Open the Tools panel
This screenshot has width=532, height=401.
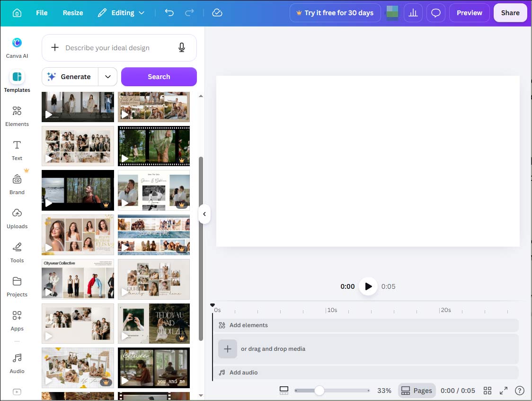tap(17, 252)
